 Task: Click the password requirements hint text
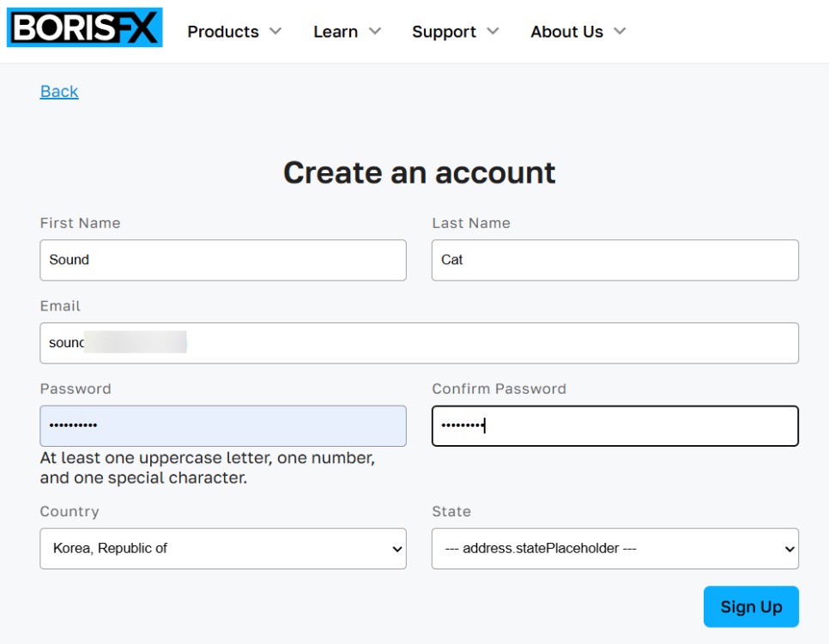(208, 467)
